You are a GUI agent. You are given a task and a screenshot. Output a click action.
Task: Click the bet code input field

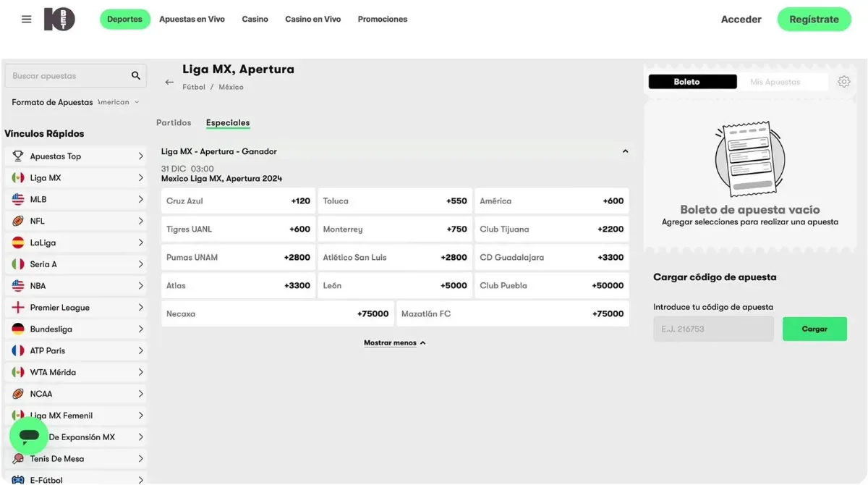[x=713, y=329]
